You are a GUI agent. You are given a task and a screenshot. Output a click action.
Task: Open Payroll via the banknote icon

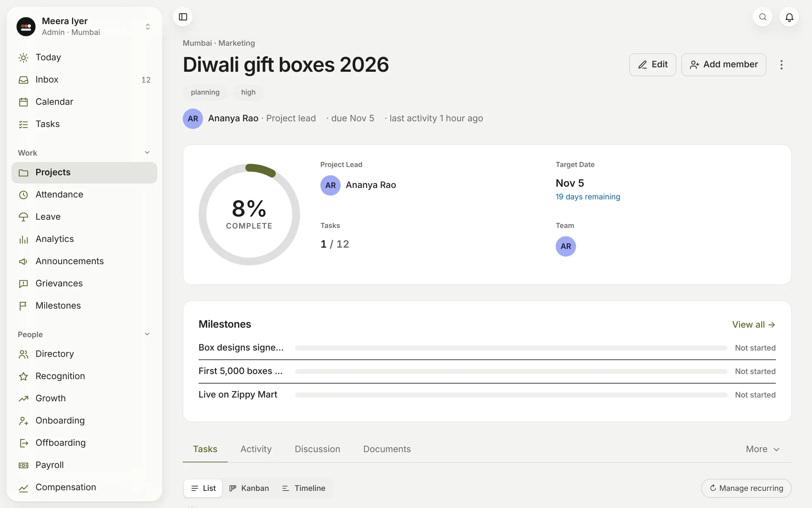23,465
